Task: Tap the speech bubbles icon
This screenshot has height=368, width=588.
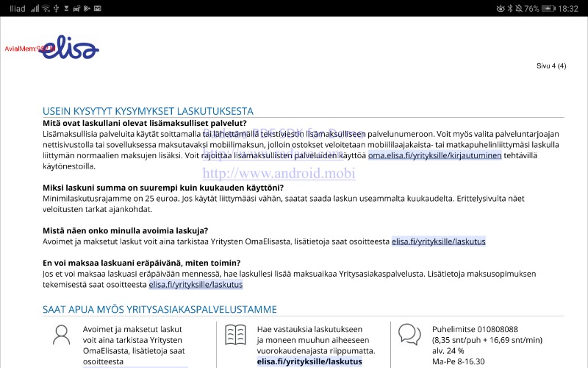Action: [409, 334]
